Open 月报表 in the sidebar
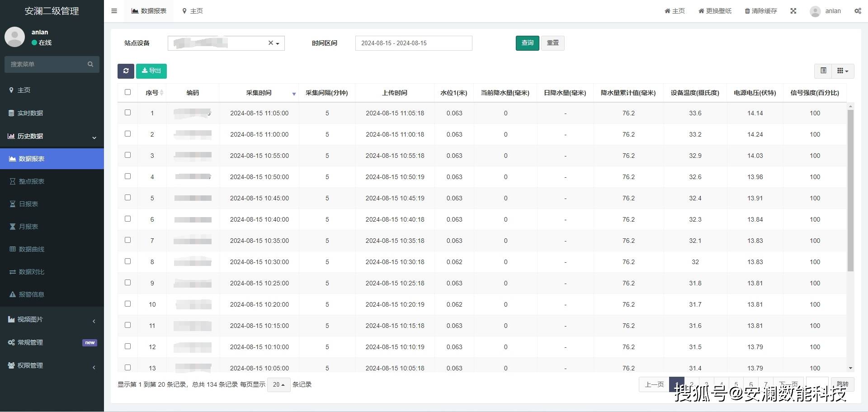Viewport: 868px width, 412px height. point(52,227)
